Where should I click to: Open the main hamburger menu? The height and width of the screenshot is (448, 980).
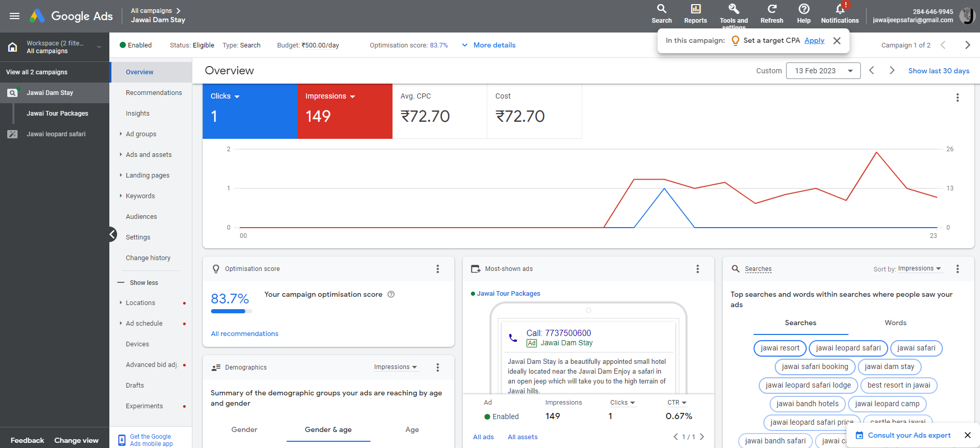[14, 16]
